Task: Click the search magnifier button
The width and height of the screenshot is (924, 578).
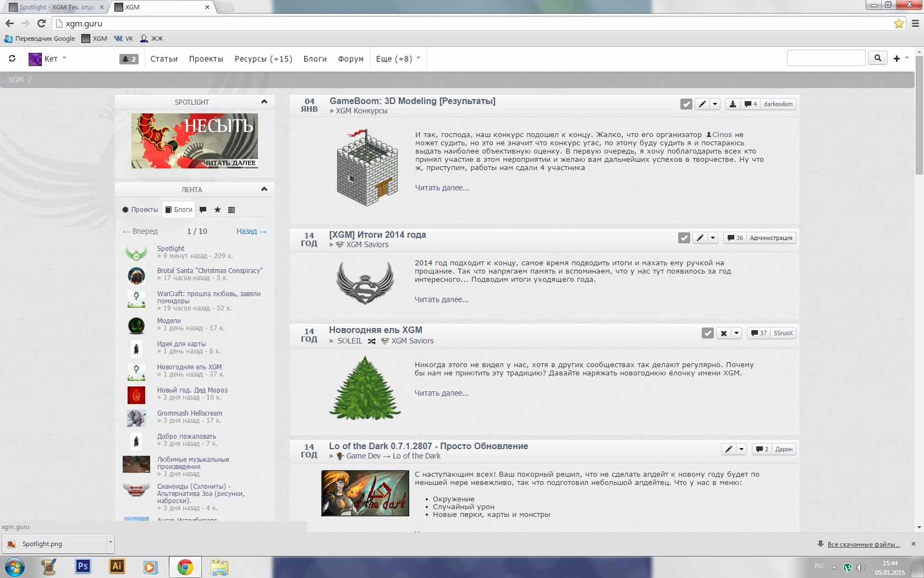Action: point(878,58)
